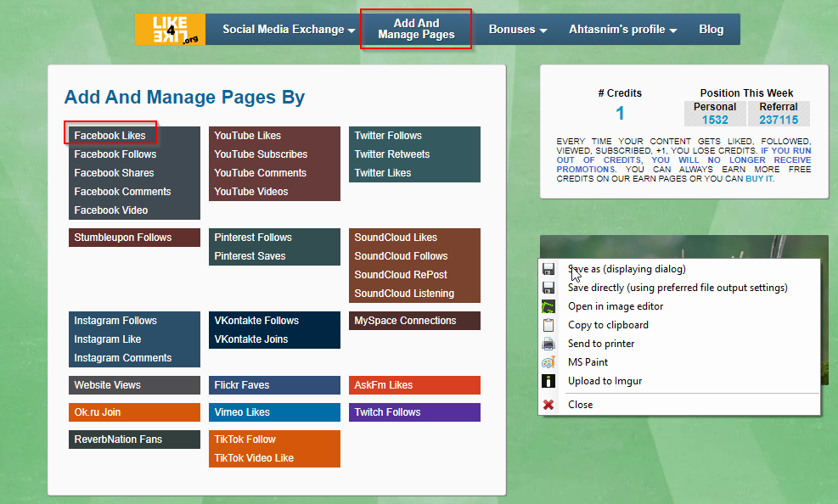
Task: Click the printer icon in context menu
Action: (548, 344)
